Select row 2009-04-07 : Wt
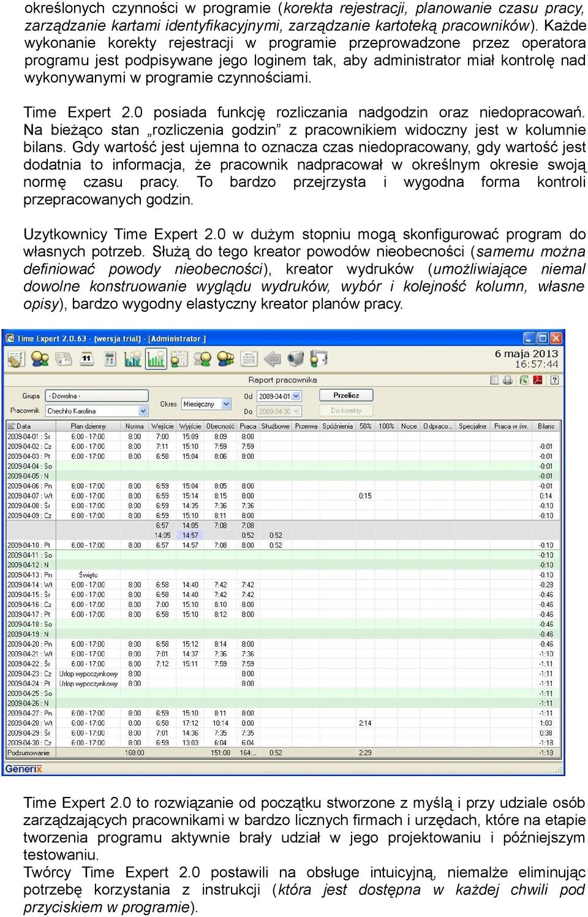The height and width of the screenshot is (917, 588). 284,496
